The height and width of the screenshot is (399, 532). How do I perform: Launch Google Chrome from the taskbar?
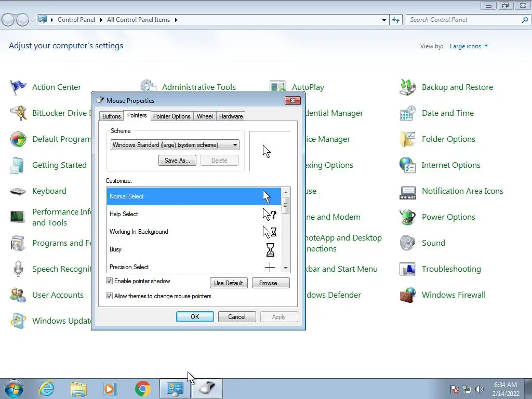[x=143, y=389]
